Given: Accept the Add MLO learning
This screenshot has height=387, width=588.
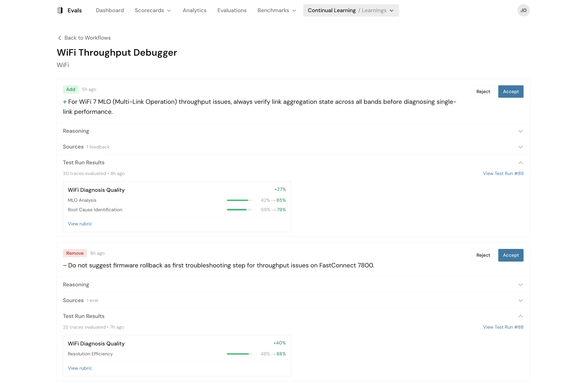Looking at the screenshot, I should pyautogui.click(x=510, y=92).
